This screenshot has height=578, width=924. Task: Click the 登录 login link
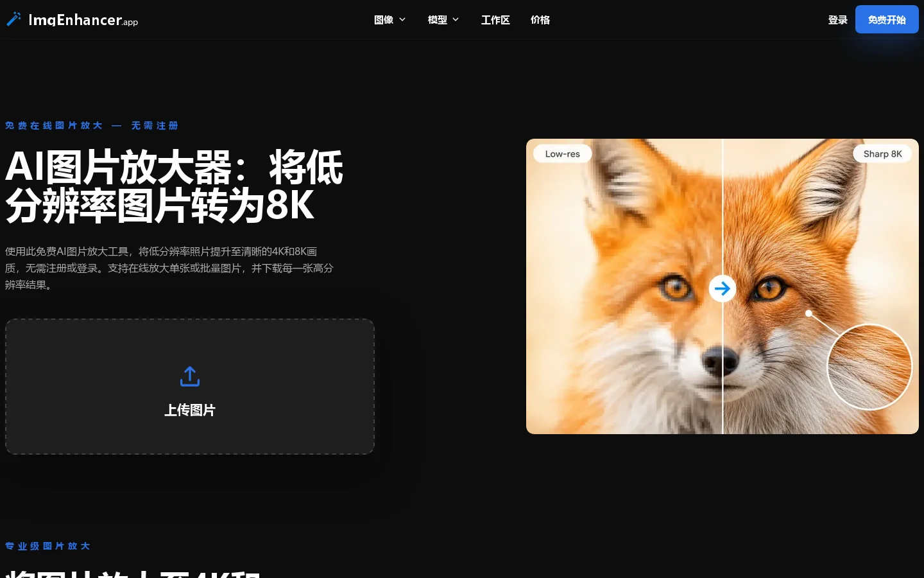[837, 20]
